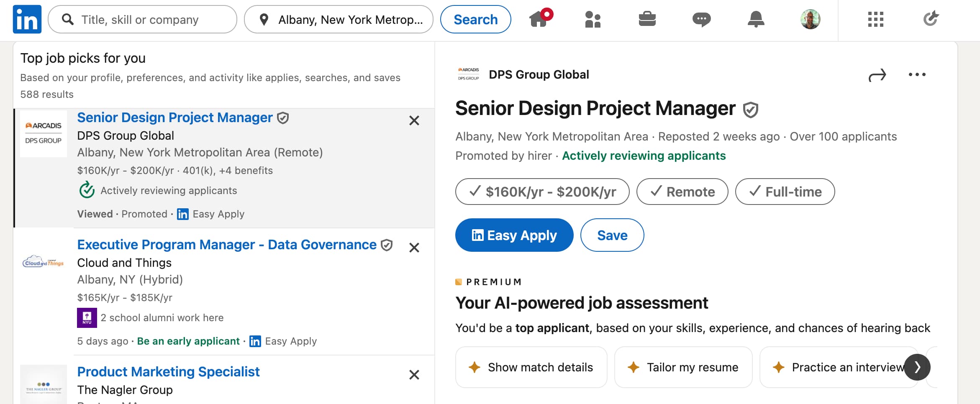Open the Product Marketing Specialist link

pyautogui.click(x=168, y=372)
